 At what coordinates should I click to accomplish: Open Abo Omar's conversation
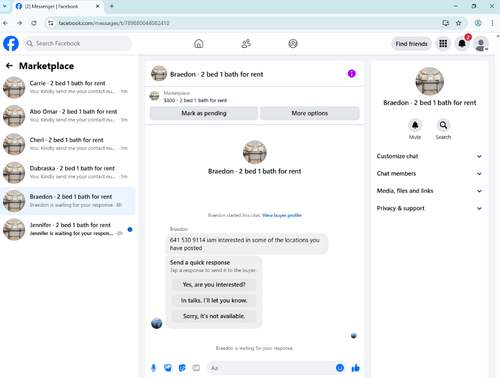point(68,116)
